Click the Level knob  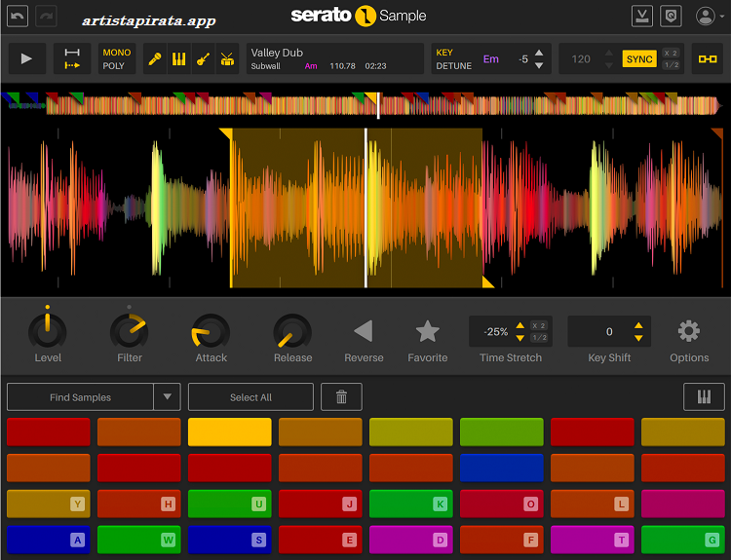[48, 331]
